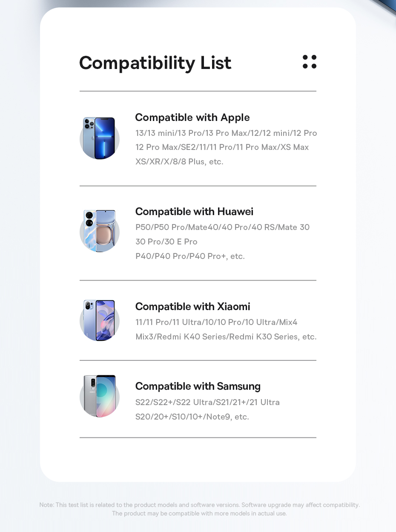Click the line starting "13/13 mini/13 Pro"
This screenshot has width=396, height=532.
pos(226,133)
